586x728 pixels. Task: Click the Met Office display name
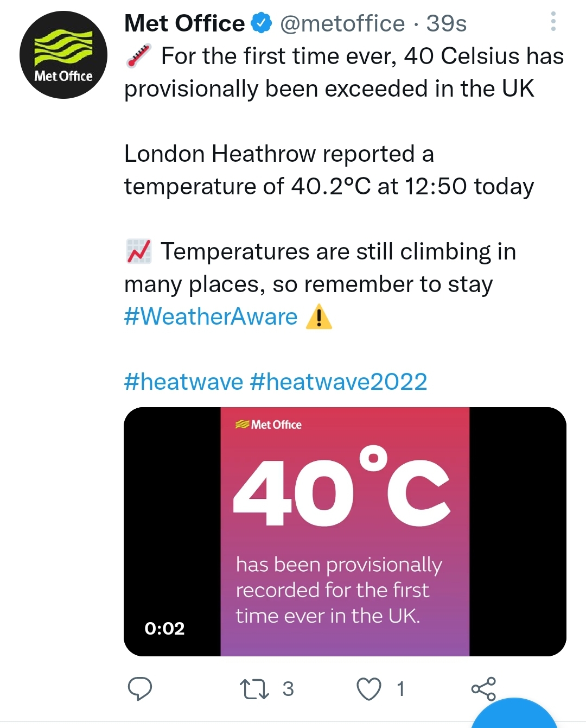click(184, 23)
